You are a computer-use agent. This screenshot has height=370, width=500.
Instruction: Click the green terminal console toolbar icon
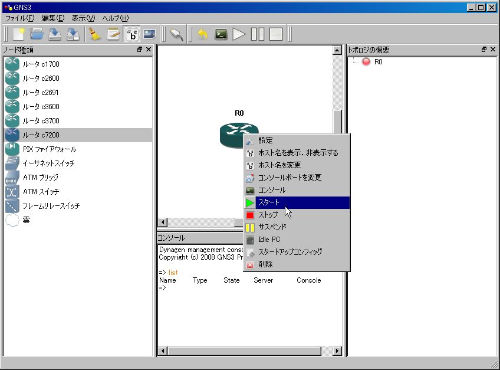(221, 34)
